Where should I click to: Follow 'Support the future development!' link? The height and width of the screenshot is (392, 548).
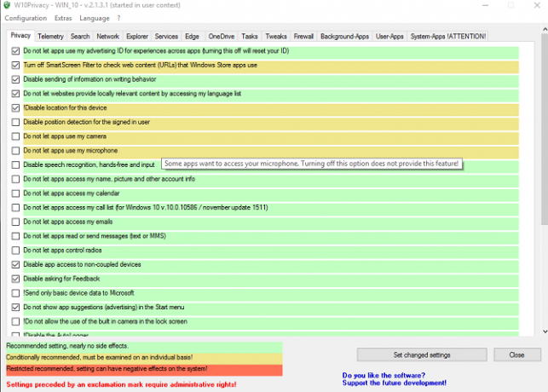(395, 383)
